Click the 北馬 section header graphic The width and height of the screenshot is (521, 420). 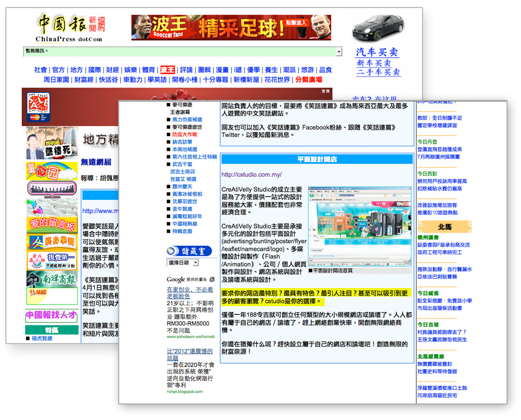point(445,227)
